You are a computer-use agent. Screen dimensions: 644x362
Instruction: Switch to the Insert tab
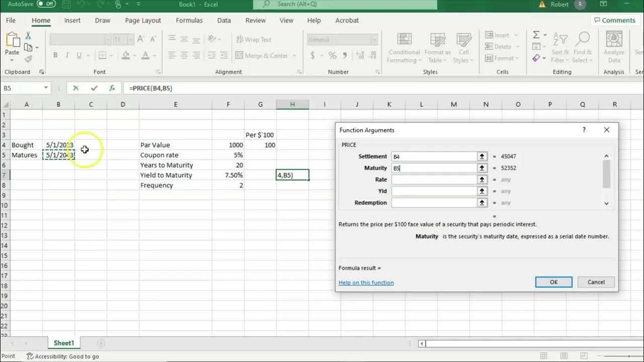(72, 21)
